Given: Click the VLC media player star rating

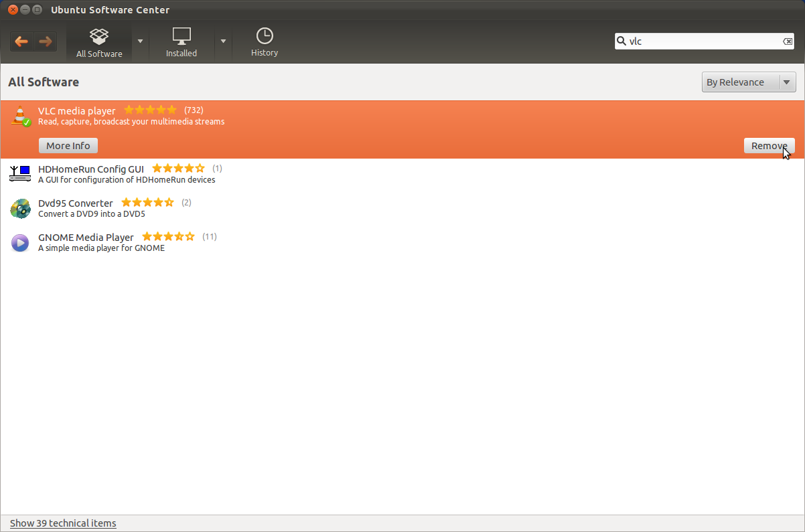Looking at the screenshot, I should coord(150,110).
